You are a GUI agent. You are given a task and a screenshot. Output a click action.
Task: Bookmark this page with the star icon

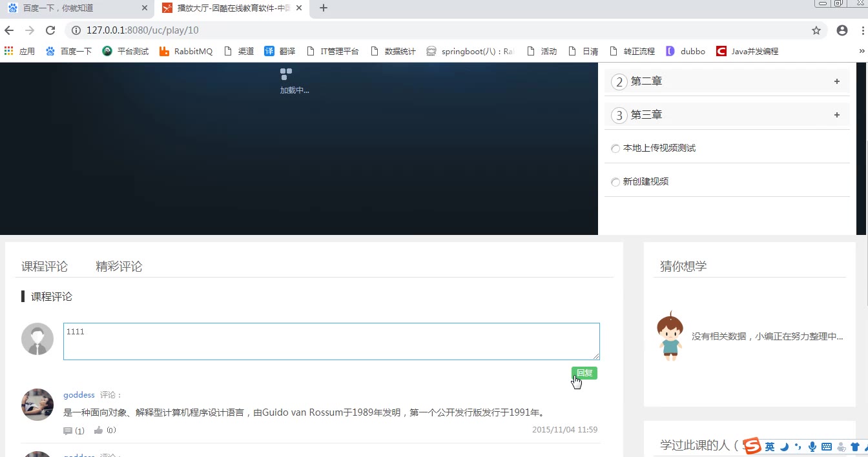[x=816, y=30]
